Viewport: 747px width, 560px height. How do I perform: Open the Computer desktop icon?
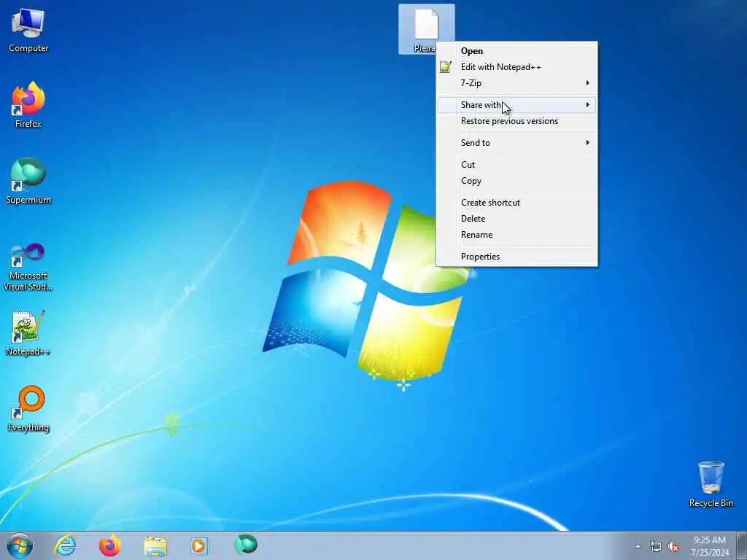coord(28,29)
